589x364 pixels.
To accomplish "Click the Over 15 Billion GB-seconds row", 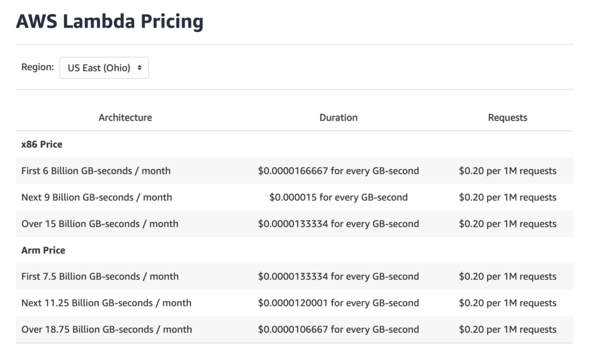I will pos(102,224).
